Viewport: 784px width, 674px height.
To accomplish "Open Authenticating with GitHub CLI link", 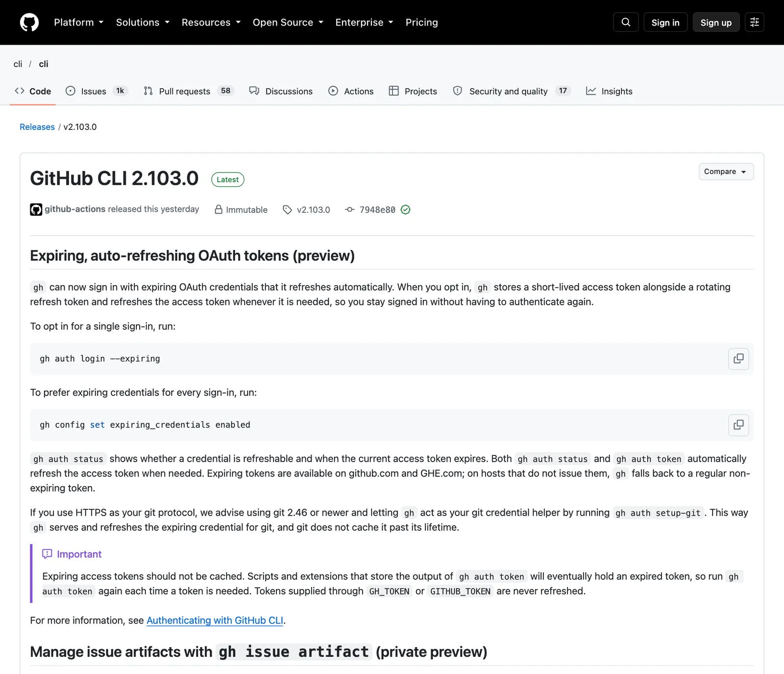I will pos(215,621).
